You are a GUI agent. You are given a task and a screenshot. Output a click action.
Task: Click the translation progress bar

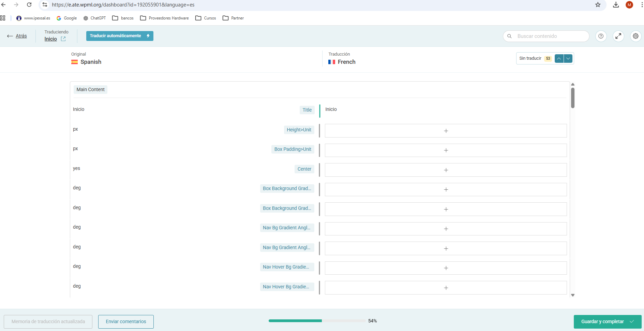317,321
